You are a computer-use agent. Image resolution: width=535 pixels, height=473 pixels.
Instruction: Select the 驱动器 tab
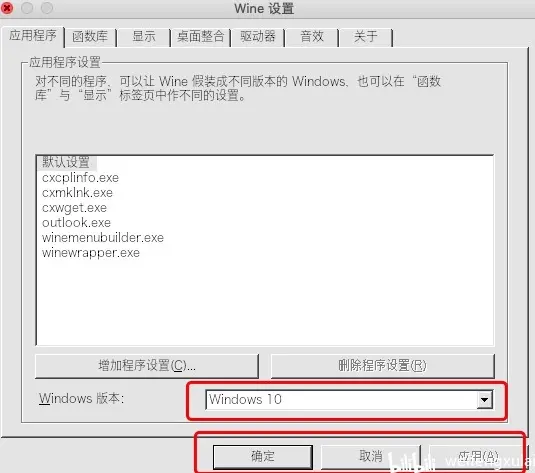(x=258, y=37)
